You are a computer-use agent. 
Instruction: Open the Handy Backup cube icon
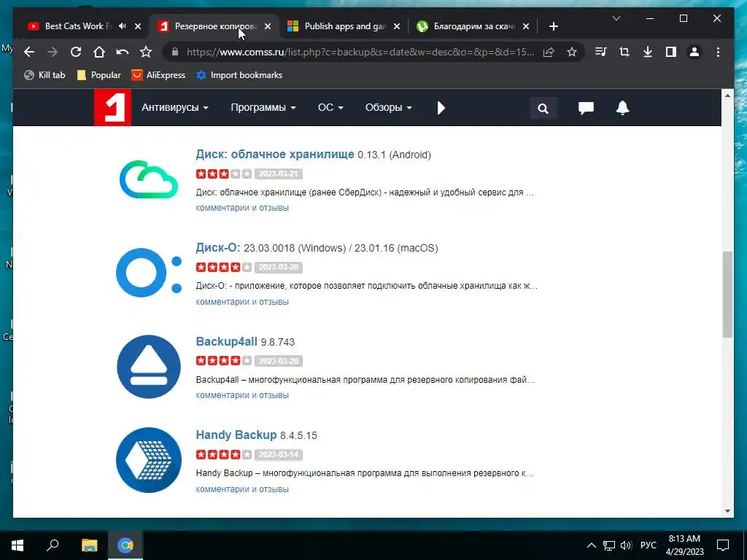point(149,460)
